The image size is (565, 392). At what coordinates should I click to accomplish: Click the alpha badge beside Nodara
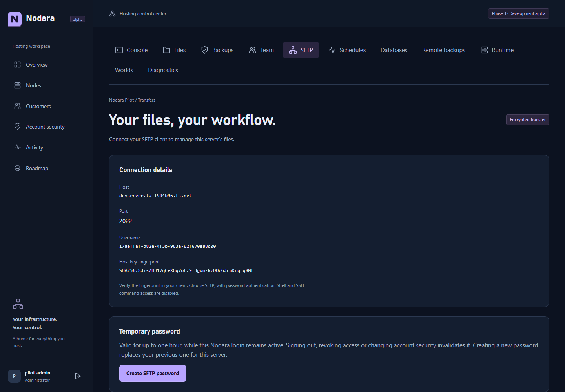pyautogui.click(x=78, y=19)
